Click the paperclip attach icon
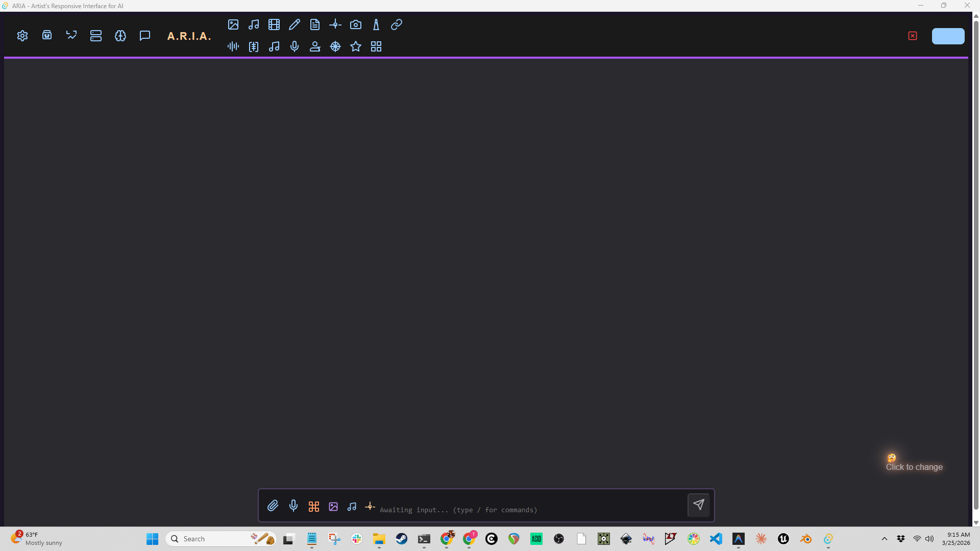Image resolution: width=980 pixels, height=551 pixels. click(x=273, y=506)
